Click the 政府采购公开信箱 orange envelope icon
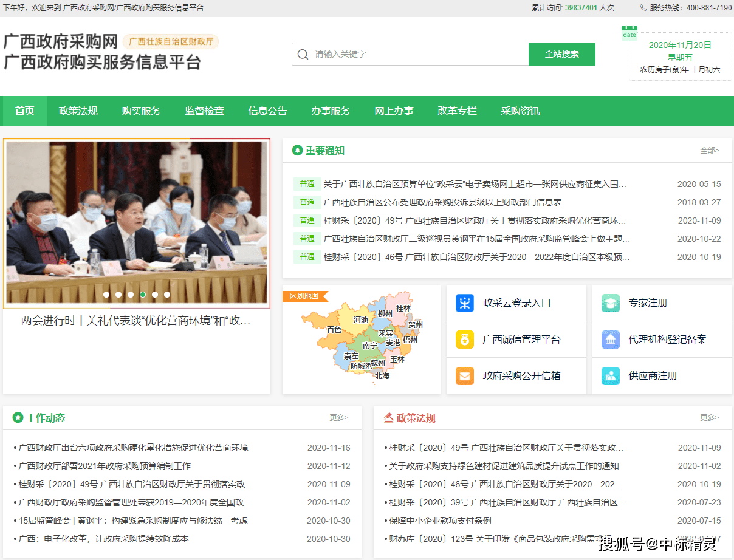734x560 pixels. [x=465, y=376]
